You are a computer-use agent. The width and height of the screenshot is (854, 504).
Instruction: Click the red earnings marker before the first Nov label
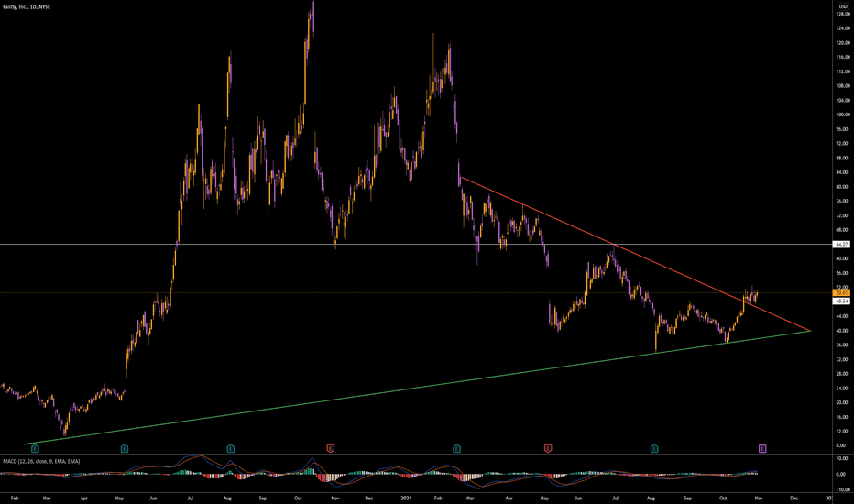(x=331, y=448)
